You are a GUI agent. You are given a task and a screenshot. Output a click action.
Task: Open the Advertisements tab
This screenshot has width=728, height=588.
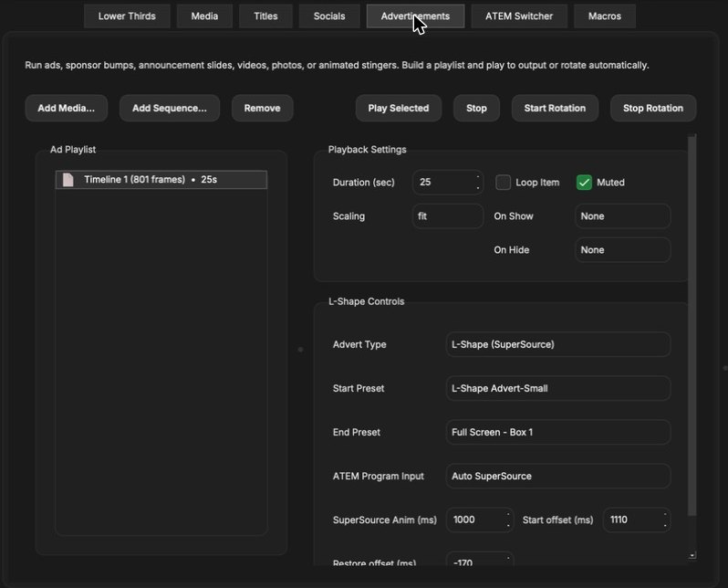(415, 16)
